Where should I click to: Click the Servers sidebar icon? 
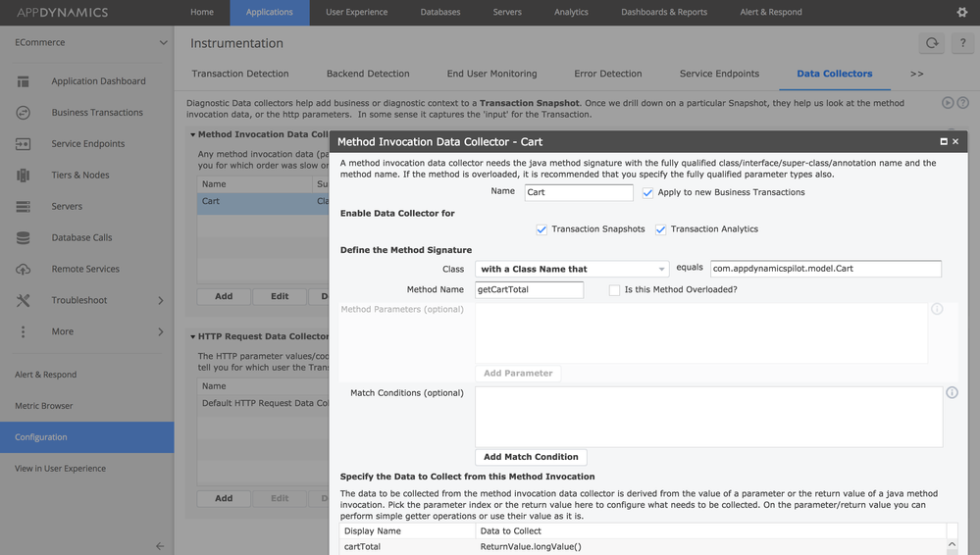[x=24, y=206]
